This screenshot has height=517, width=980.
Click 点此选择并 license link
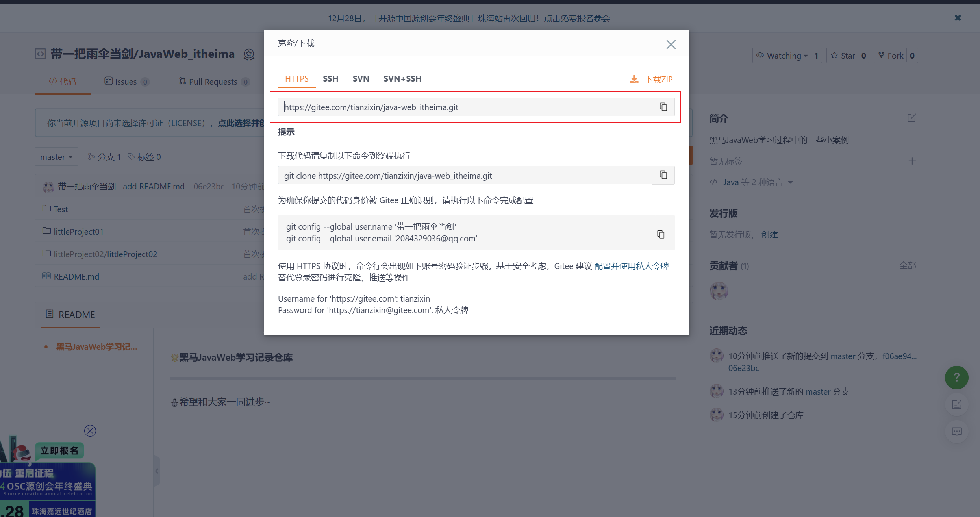click(x=241, y=123)
